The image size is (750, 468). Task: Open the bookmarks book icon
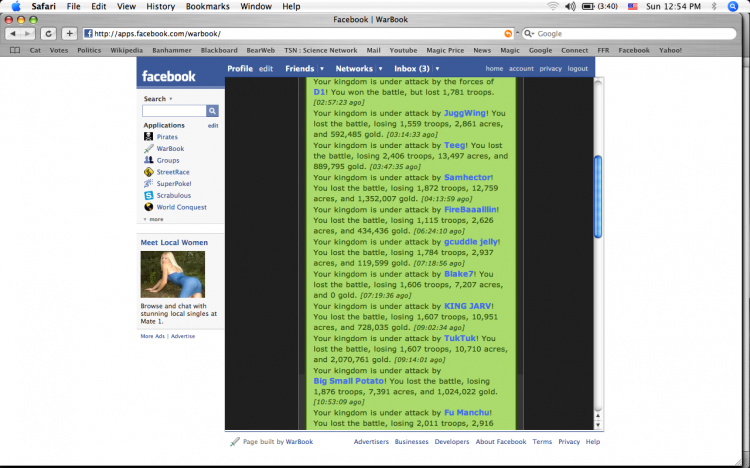coord(15,50)
